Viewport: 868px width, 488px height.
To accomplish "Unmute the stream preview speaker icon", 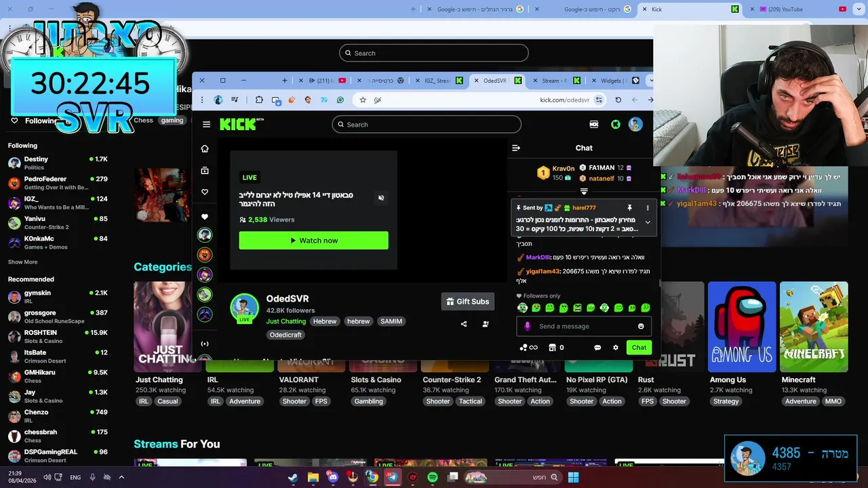I will pyautogui.click(x=381, y=198).
